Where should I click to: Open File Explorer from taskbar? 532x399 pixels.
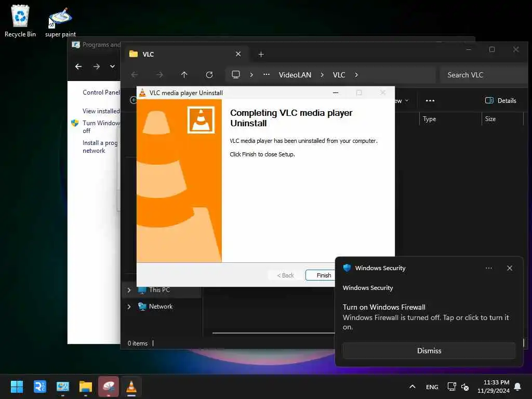point(86,387)
